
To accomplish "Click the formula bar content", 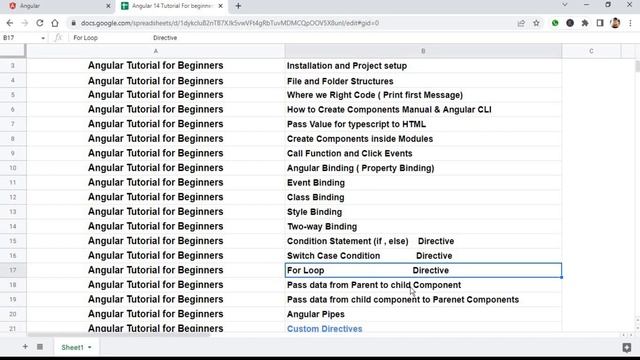I will [x=351, y=38].
